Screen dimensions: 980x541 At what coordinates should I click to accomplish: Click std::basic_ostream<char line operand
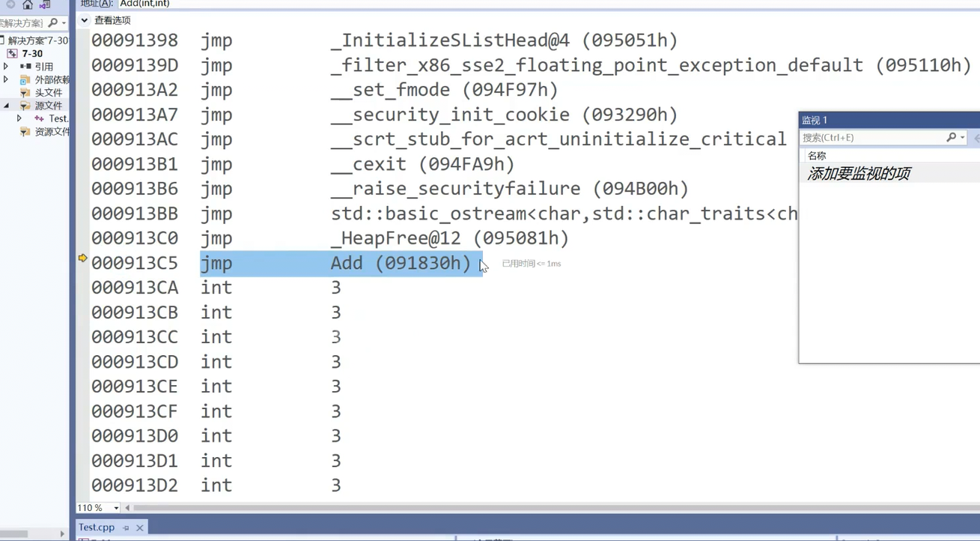click(564, 214)
